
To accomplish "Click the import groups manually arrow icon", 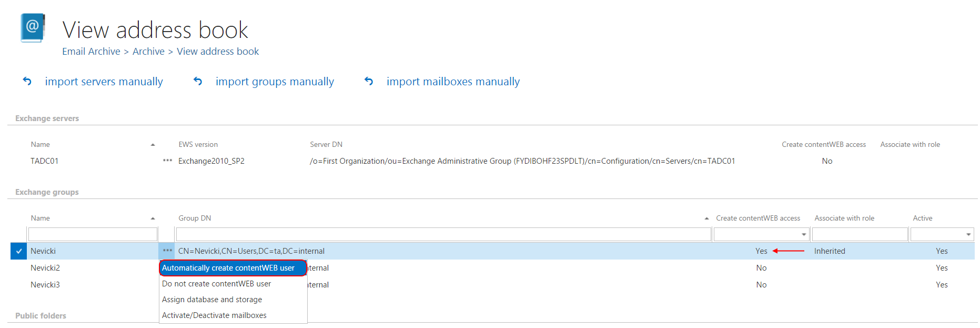I will coord(198,81).
